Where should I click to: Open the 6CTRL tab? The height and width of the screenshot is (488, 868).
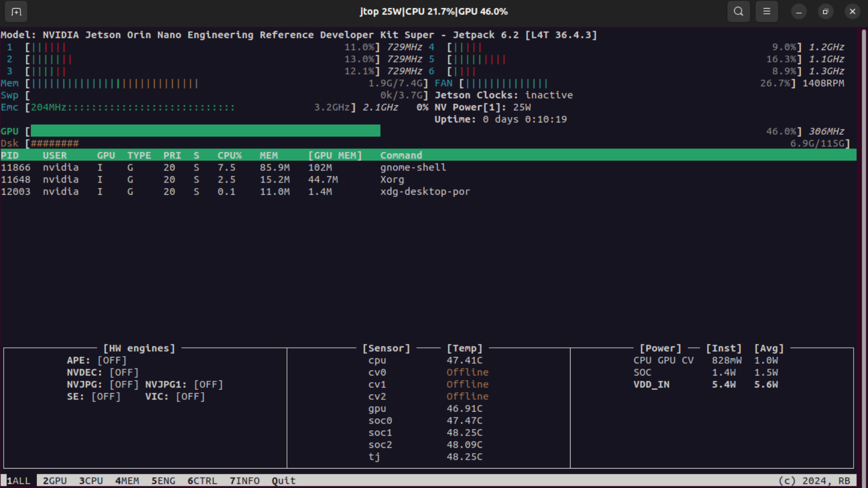pyautogui.click(x=202, y=481)
